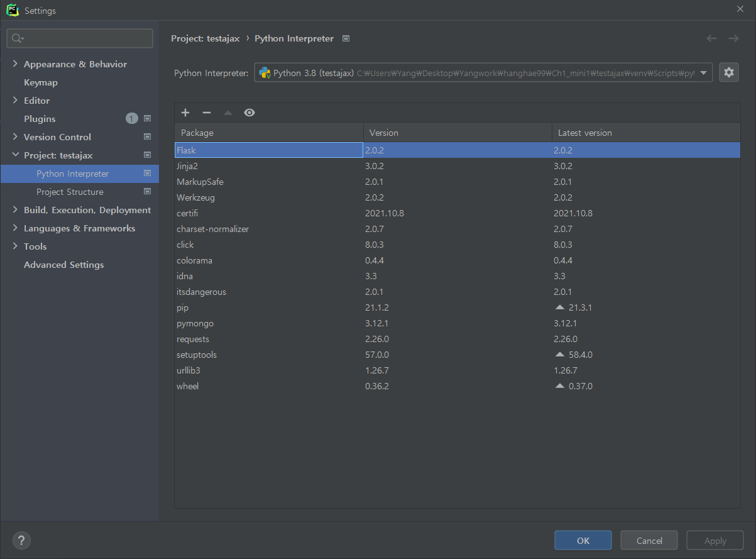Select the Flask package row
Screen dimensions: 756x559
457,150
